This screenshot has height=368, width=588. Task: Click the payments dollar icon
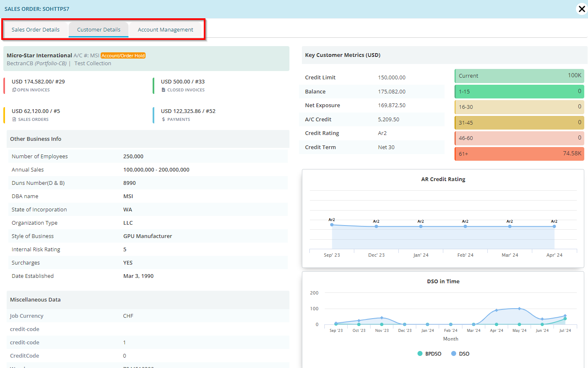tap(163, 119)
